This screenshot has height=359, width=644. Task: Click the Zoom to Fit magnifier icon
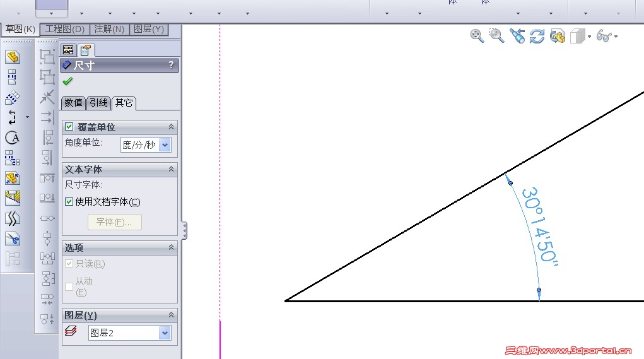click(x=477, y=36)
